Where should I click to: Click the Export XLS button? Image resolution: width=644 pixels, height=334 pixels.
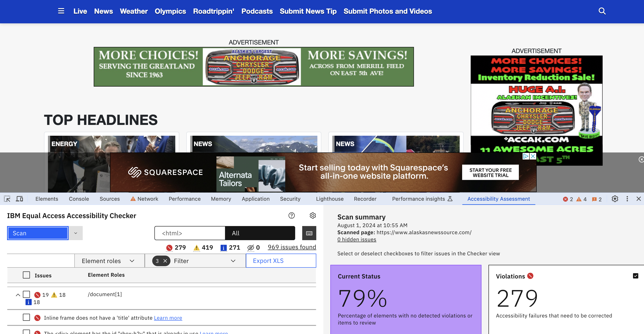point(281,261)
